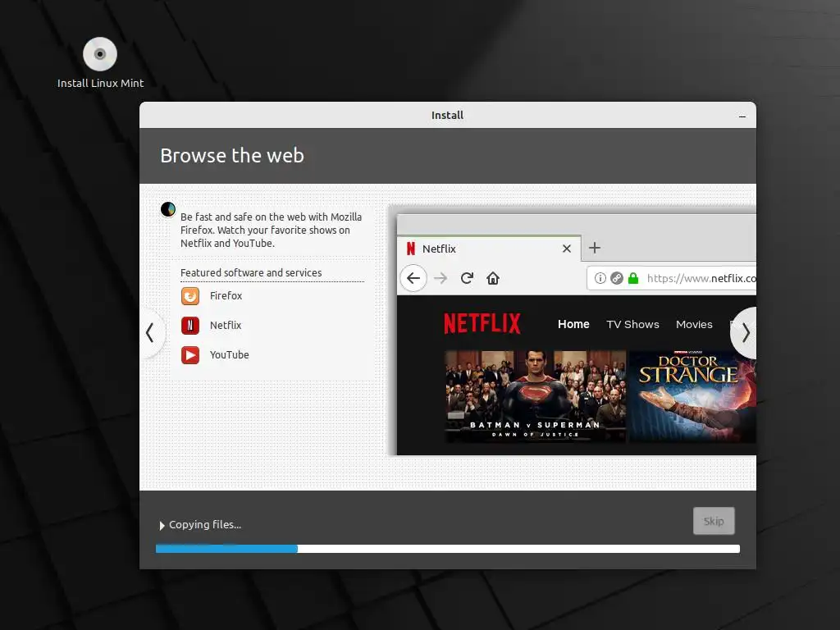Click the browser back arrow button
The width and height of the screenshot is (840, 630).
[x=413, y=278]
